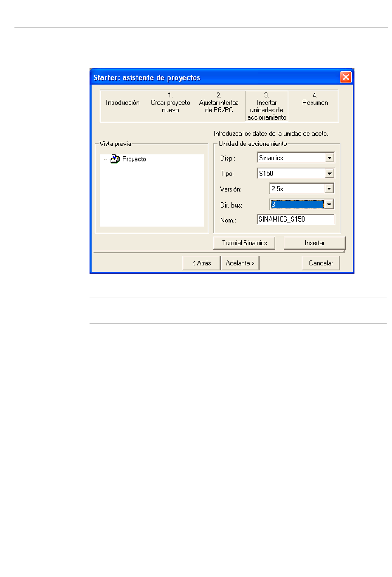This screenshot has height=577, width=392.
Task: Close the Starter asistente de proyectos dialog
Action: (346, 77)
